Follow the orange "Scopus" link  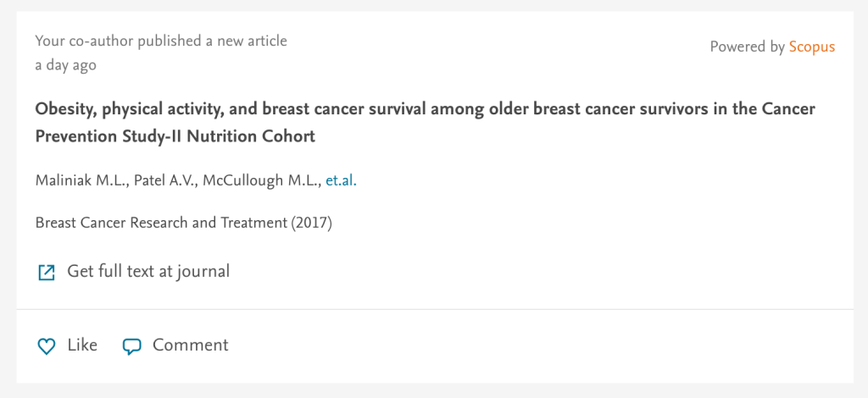click(x=811, y=47)
